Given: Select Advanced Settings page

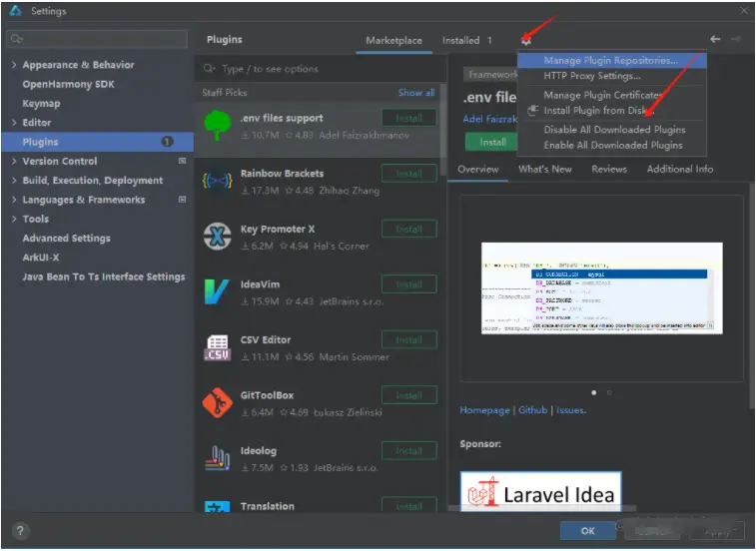Looking at the screenshot, I should tap(66, 239).
